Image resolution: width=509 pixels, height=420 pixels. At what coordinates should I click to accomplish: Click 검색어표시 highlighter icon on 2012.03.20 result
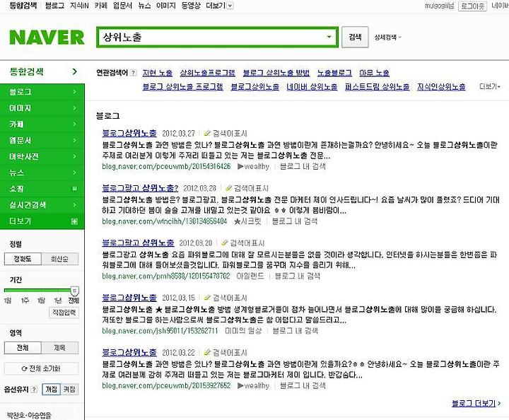(224, 243)
